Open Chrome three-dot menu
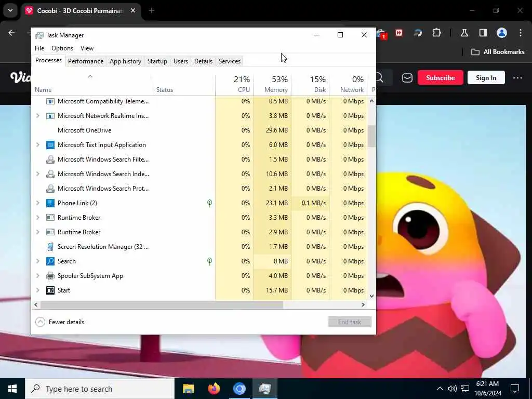Viewport: 532px width, 399px height. pyautogui.click(x=521, y=33)
